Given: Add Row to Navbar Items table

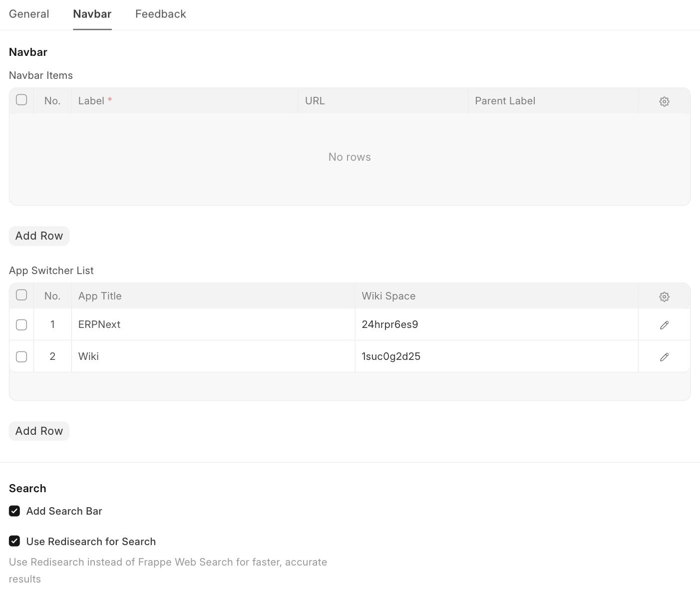Looking at the screenshot, I should pyautogui.click(x=39, y=236).
